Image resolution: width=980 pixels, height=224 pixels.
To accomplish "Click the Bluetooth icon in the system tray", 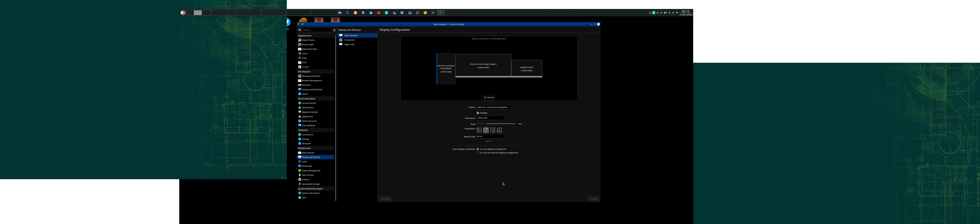I will (x=669, y=13).
